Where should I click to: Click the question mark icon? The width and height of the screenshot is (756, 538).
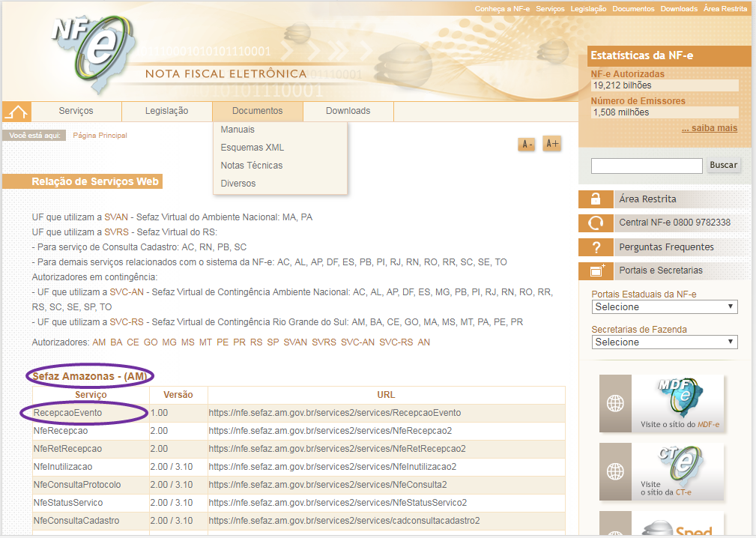[596, 247]
